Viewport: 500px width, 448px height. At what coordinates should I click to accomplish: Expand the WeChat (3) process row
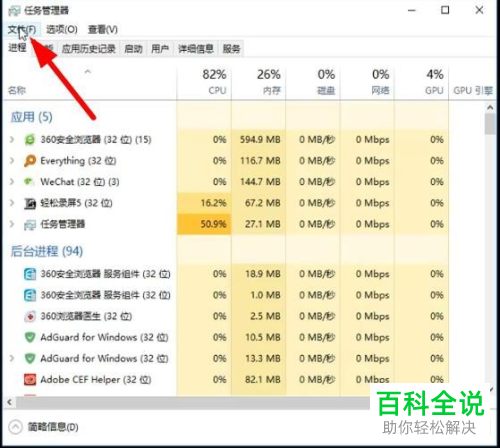click(12, 182)
